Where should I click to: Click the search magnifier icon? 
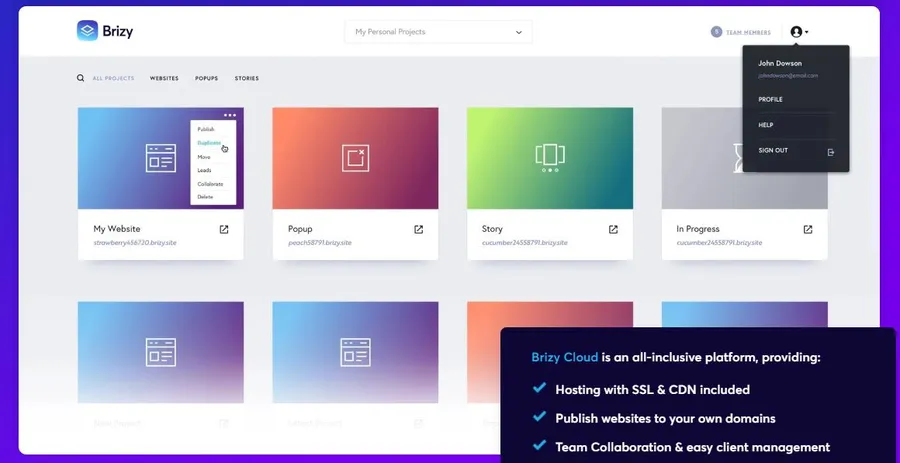pos(81,78)
